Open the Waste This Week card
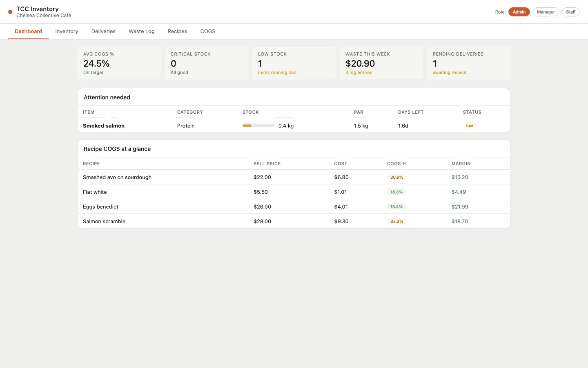The width and height of the screenshot is (588, 368). [x=381, y=63]
